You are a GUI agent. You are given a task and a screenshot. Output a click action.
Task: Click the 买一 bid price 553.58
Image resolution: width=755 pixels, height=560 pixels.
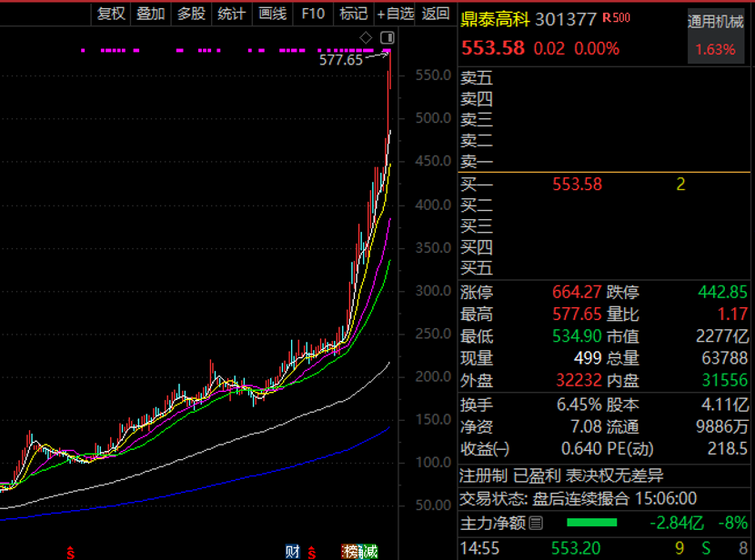click(x=577, y=185)
